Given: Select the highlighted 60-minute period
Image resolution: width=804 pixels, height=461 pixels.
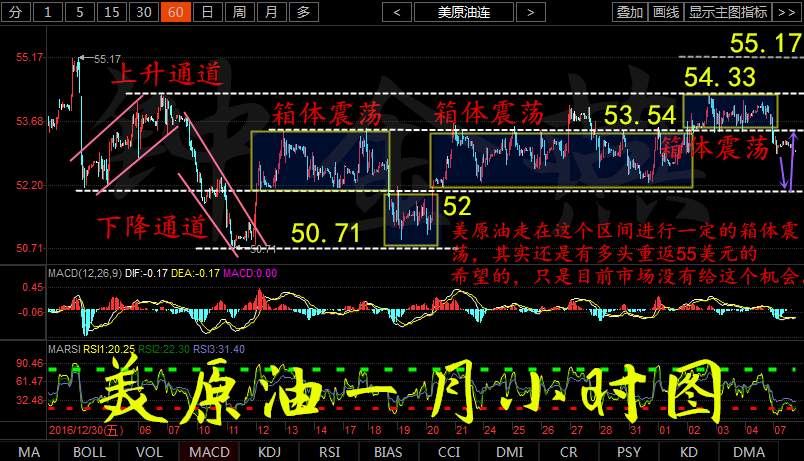Looking at the screenshot, I should [176, 12].
